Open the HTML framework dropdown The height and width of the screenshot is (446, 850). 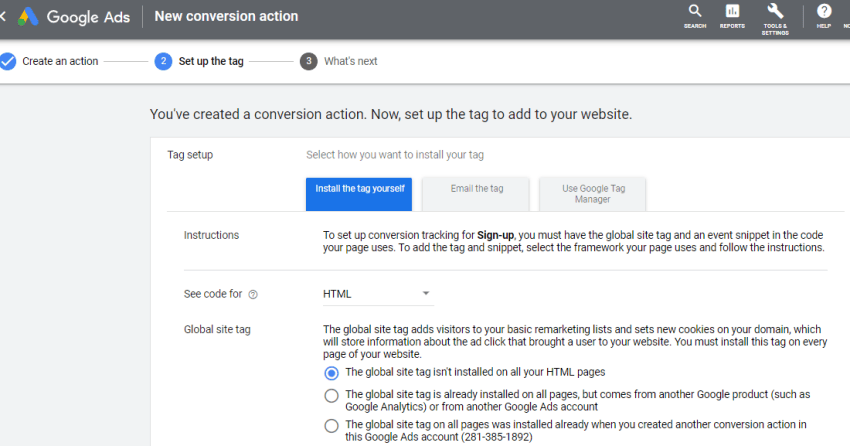coord(378,294)
